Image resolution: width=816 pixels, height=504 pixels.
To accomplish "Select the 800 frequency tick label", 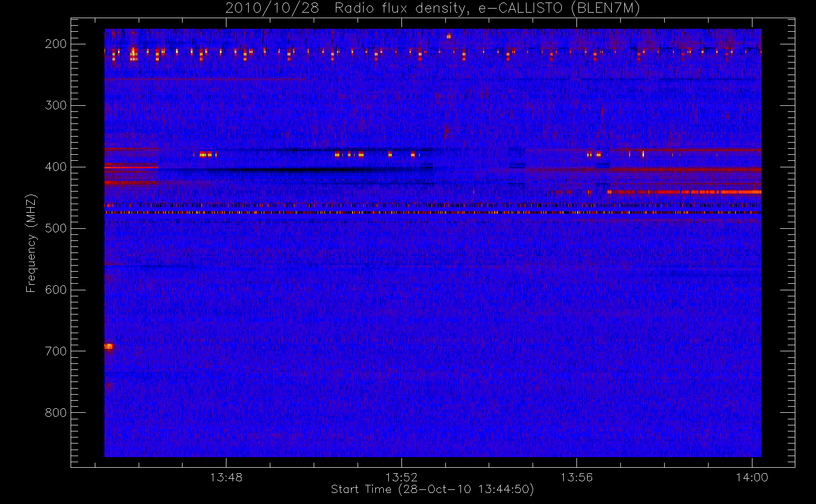I will point(56,413).
